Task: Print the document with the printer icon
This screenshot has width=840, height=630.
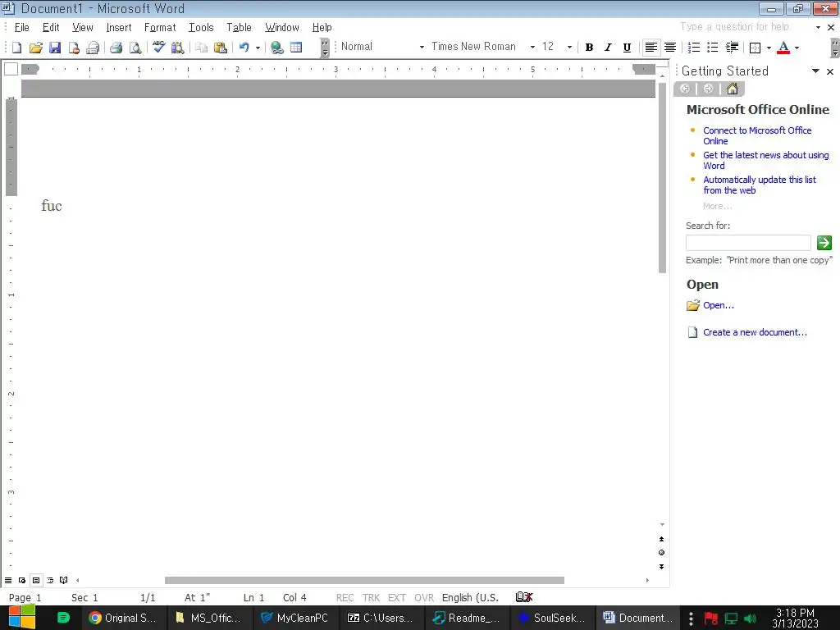Action: (x=116, y=48)
